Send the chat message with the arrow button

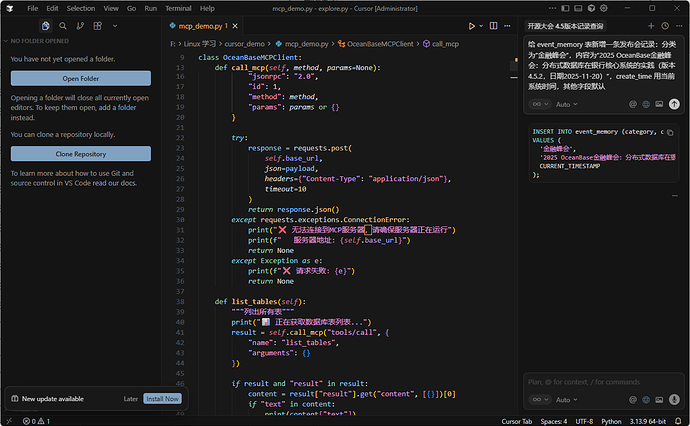pyautogui.click(x=674, y=104)
